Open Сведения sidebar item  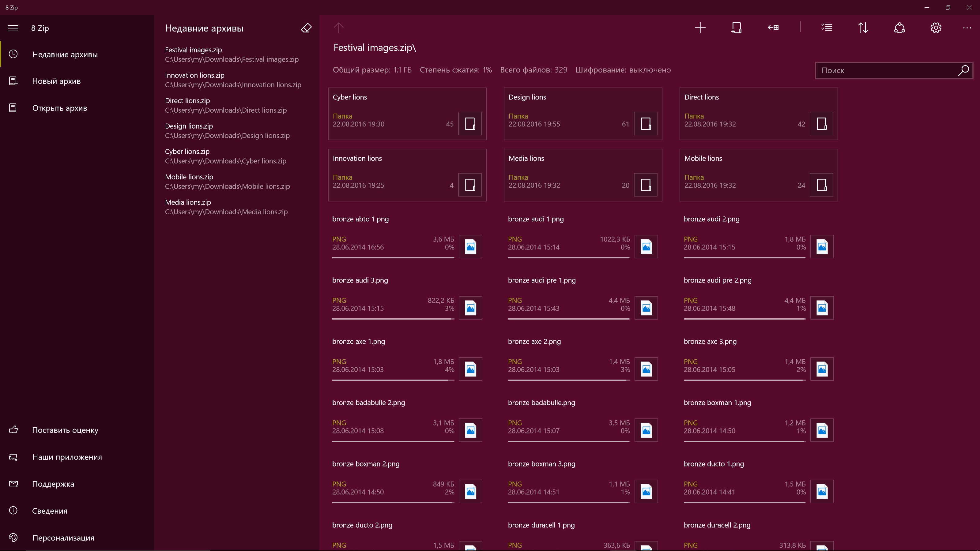coord(77,511)
